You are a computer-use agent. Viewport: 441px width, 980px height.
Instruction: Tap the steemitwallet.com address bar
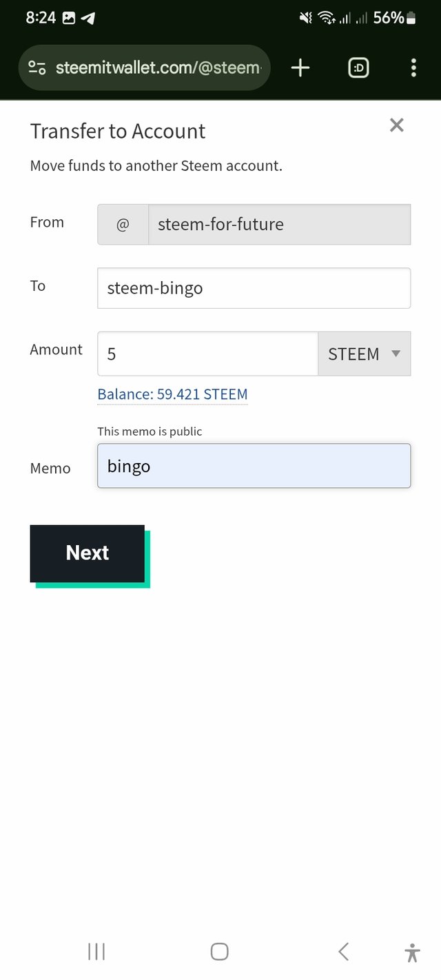click(x=158, y=68)
